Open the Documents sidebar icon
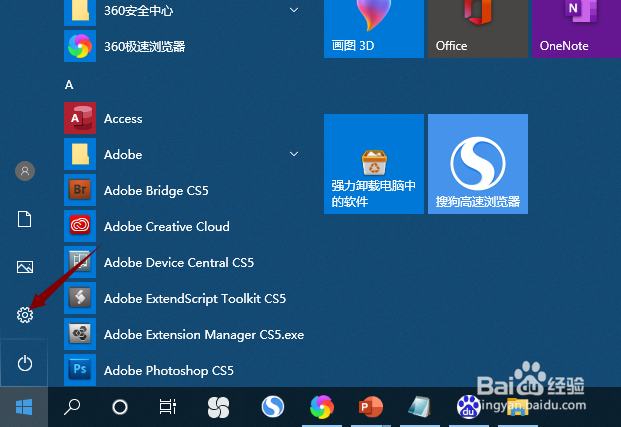621x427 pixels. (x=25, y=219)
